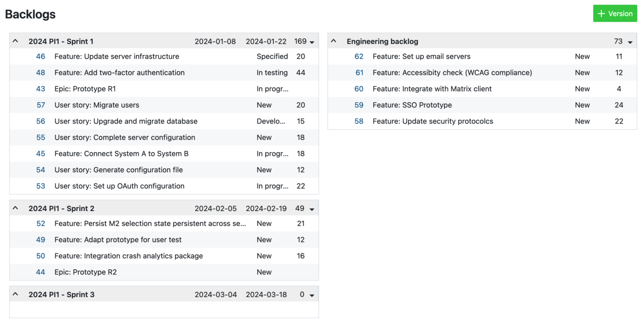Select 'Feature: SSO Prototype' item
Screen dimensions: 644x322
pos(412,105)
